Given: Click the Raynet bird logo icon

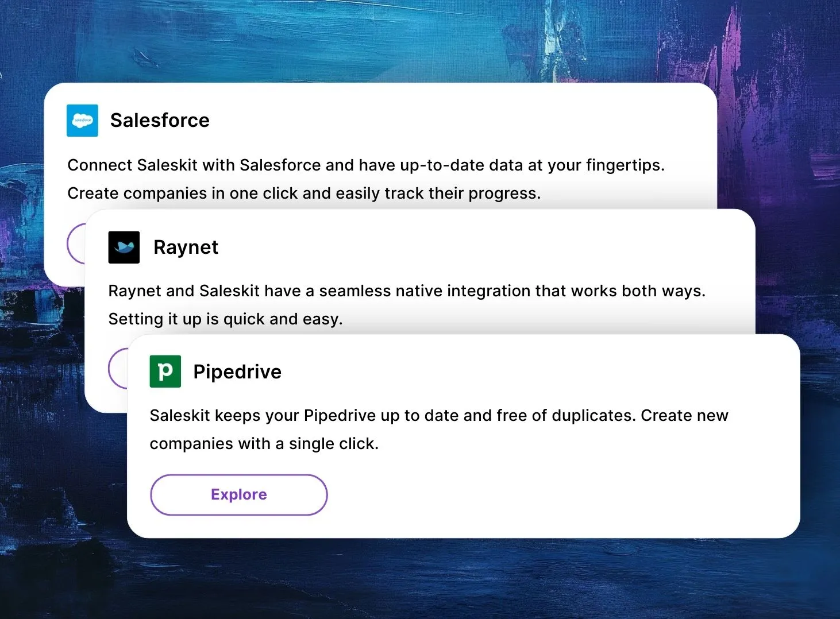Looking at the screenshot, I should 124,247.
